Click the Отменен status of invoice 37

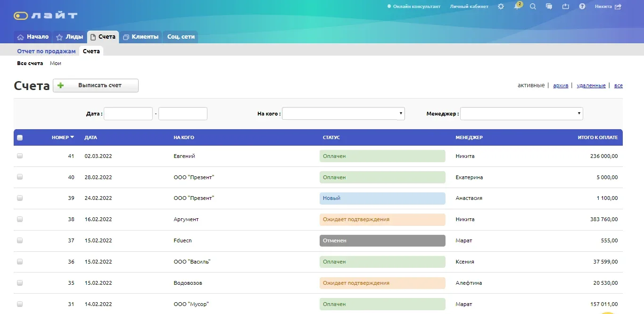click(x=382, y=240)
